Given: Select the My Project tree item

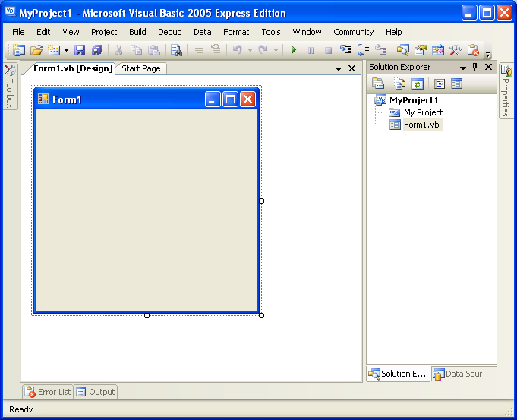Looking at the screenshot, I should [424, 112].
